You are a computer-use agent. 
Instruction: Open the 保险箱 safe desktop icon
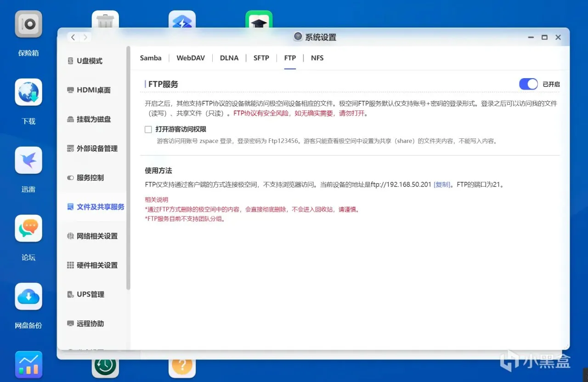coord(28,24)
